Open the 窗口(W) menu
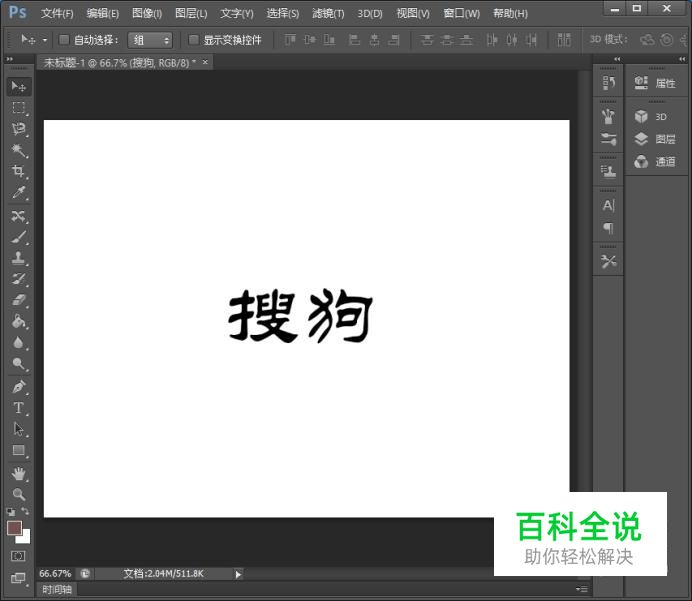The height and width of the screenshot is (601, 692). click(462, 14)
